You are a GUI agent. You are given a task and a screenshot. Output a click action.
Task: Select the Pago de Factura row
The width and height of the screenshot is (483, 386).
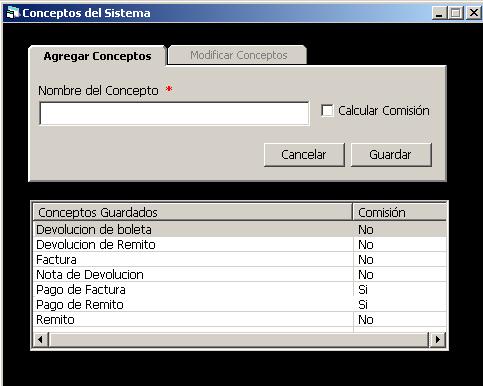(x=240, y=289)
